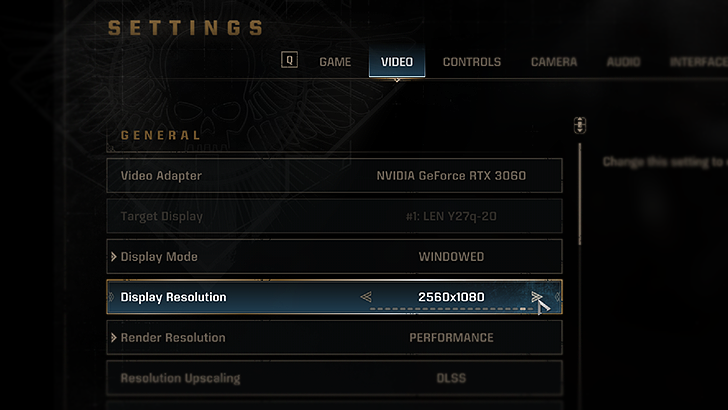Viewport: 728px width, 410px height.
Task: Click the Target Display setting row
Action: (x=334, y=216)
